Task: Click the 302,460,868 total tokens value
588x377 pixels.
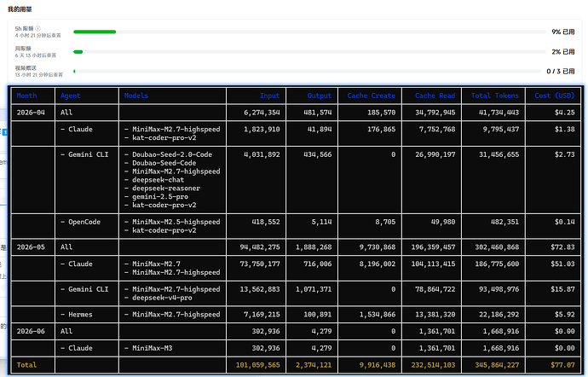Action: tap(497, 247)
